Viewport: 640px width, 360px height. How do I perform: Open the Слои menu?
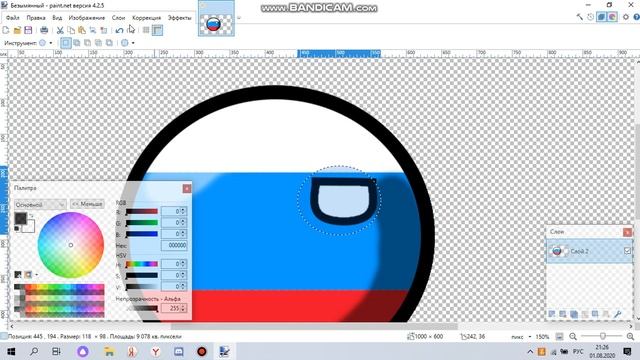click(118, 18)
